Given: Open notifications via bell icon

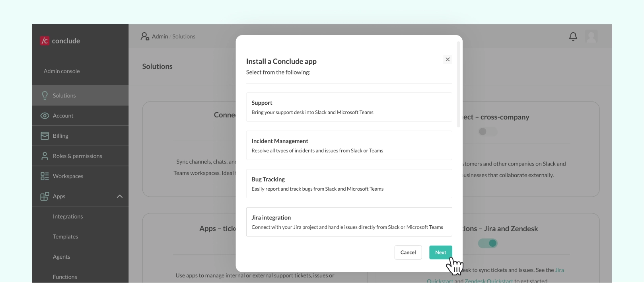Looking at the screenshot, I should (573, 37).
